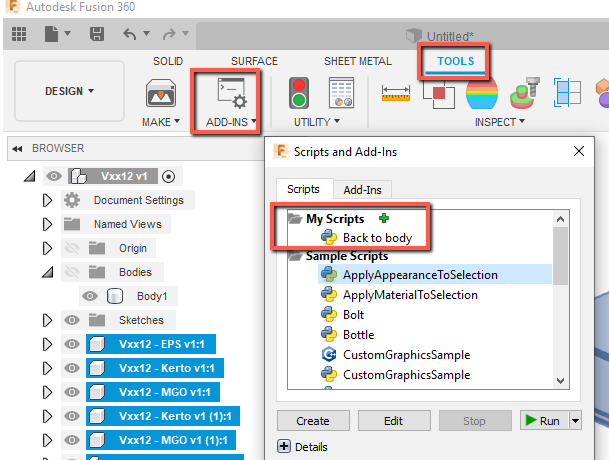Select the Bolt sample script

[x=353, y=315]
